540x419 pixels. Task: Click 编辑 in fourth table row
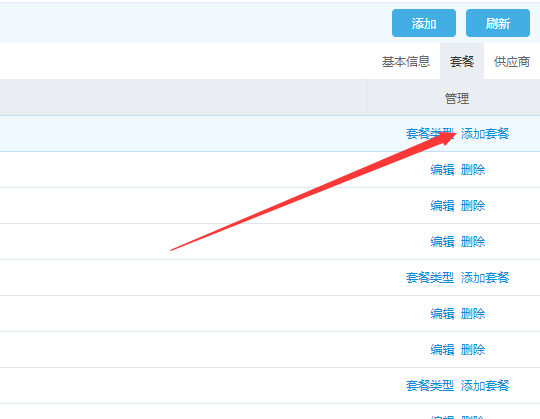click(442, 242)
